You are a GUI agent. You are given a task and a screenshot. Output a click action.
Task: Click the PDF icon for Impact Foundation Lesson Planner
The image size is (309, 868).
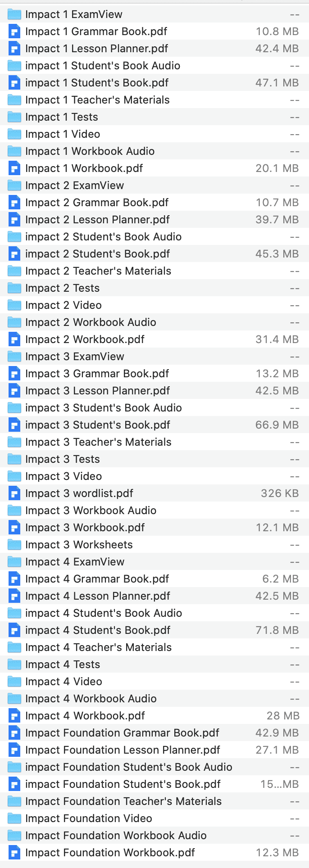pos(14,750)
